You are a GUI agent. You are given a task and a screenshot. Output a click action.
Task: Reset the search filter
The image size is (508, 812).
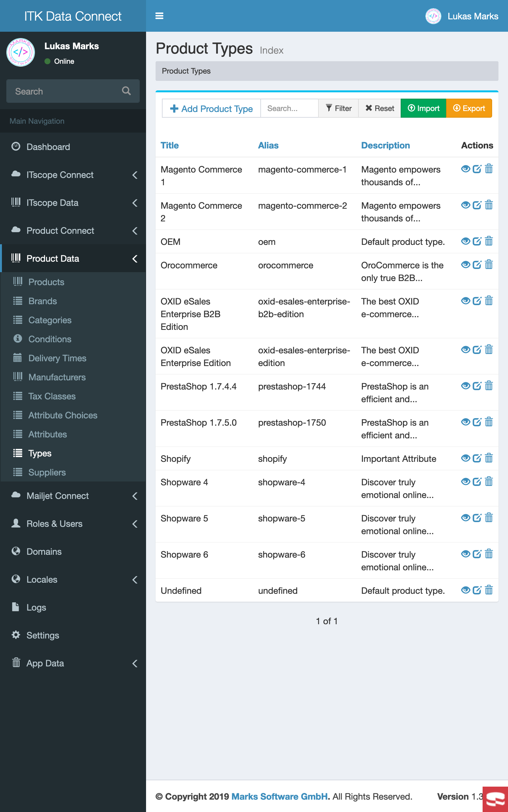pos(380,108)
